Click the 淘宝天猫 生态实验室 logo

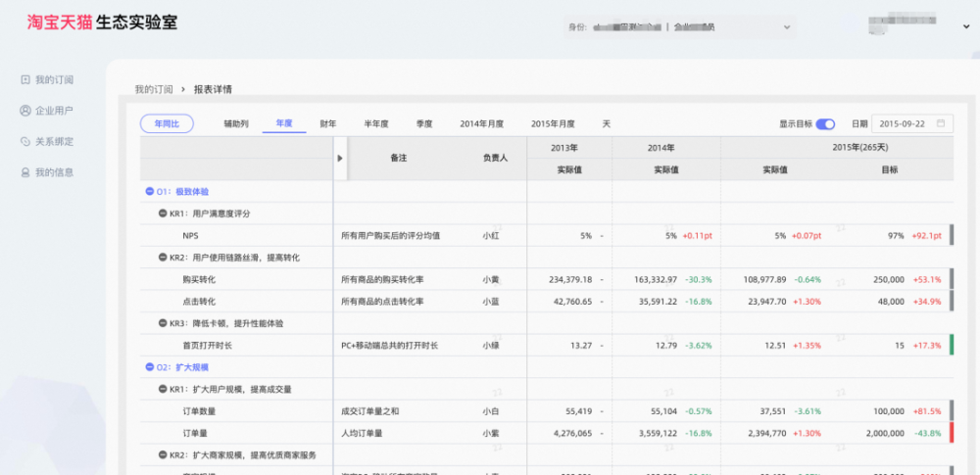103,23
